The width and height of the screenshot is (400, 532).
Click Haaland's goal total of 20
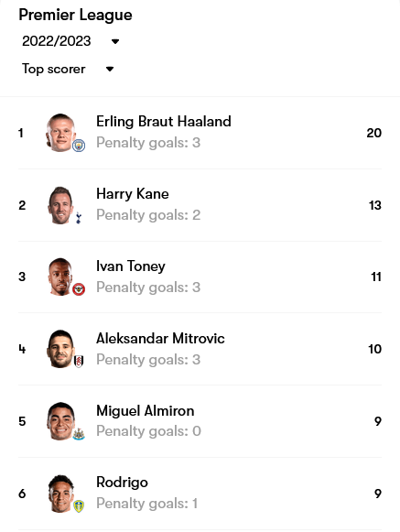373,133
